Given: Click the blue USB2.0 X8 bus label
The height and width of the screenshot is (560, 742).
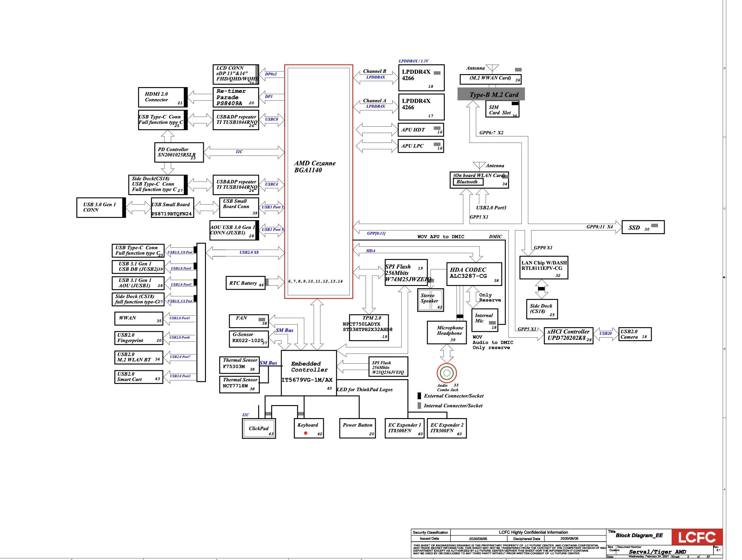Looking at the screenshot, I should [249, 252].
